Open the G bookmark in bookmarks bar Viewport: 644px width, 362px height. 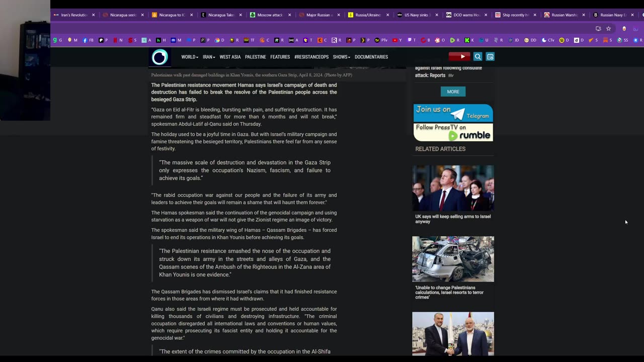(57, 40)
